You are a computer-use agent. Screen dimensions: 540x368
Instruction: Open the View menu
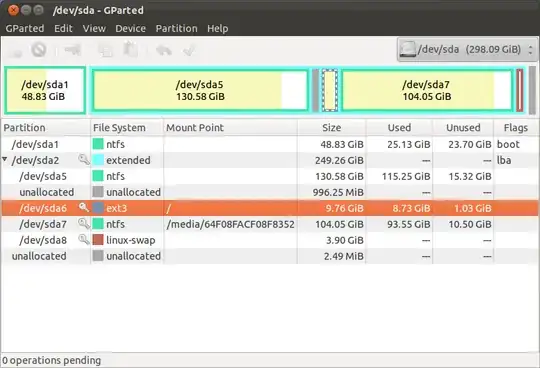94,28
